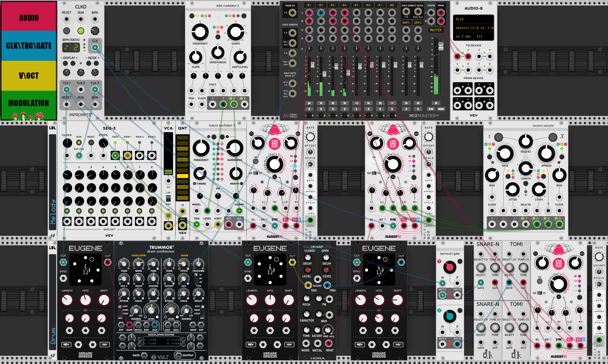Click the INV button on the leftmost EUGENE
Screen dimensions: 608x364
tap(105, 344)
